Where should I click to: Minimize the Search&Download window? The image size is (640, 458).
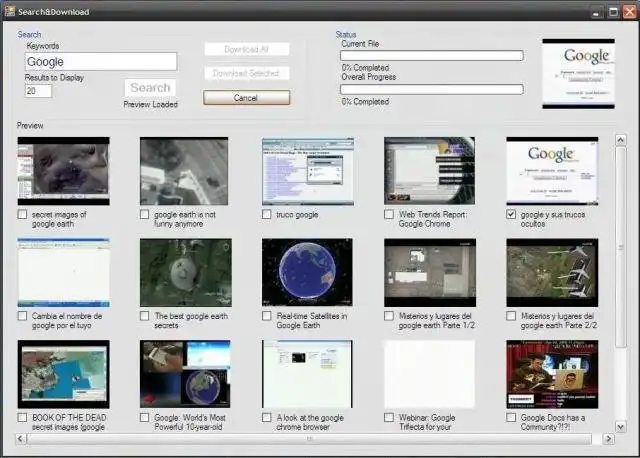596,12
